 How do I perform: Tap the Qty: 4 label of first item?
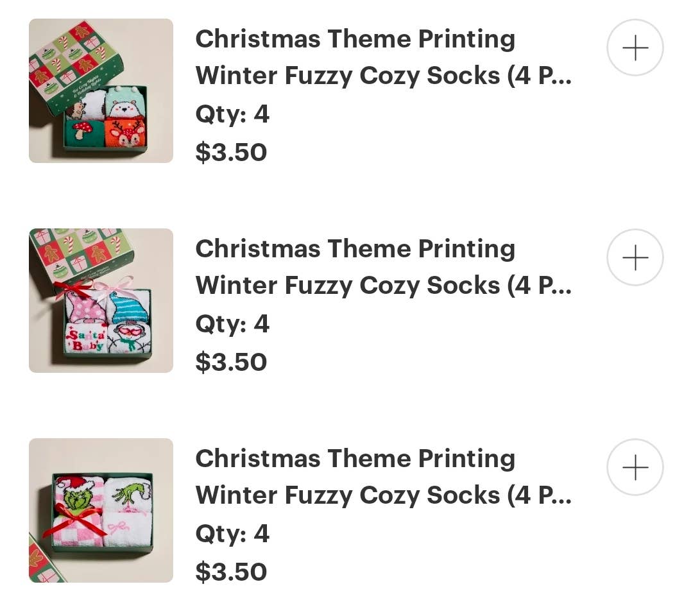tap(232, 114)
